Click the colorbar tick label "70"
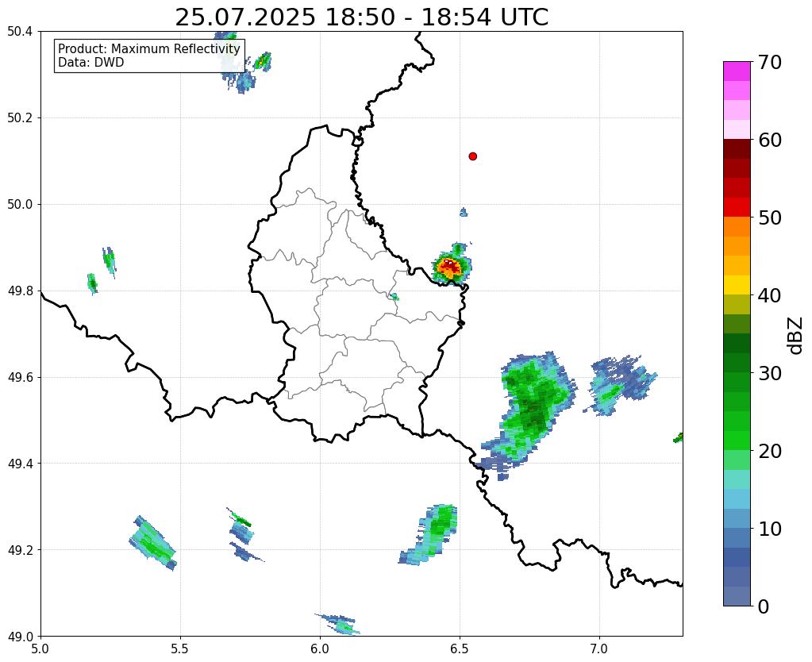 point(770,62)
